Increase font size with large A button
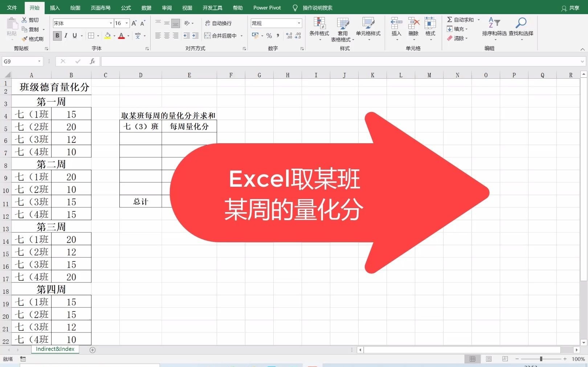Image resolution: width=588 pixels, height=367 pixels. pos(134,23)
